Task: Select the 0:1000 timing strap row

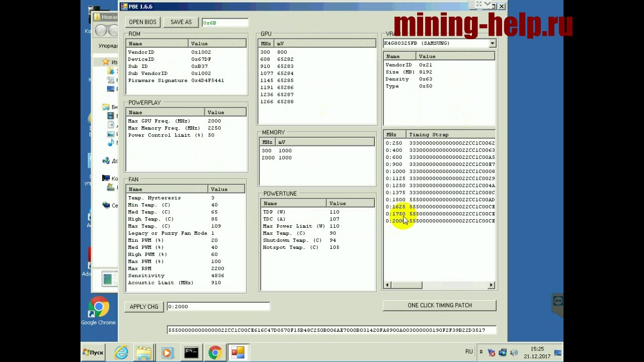Action: [440, 171]
